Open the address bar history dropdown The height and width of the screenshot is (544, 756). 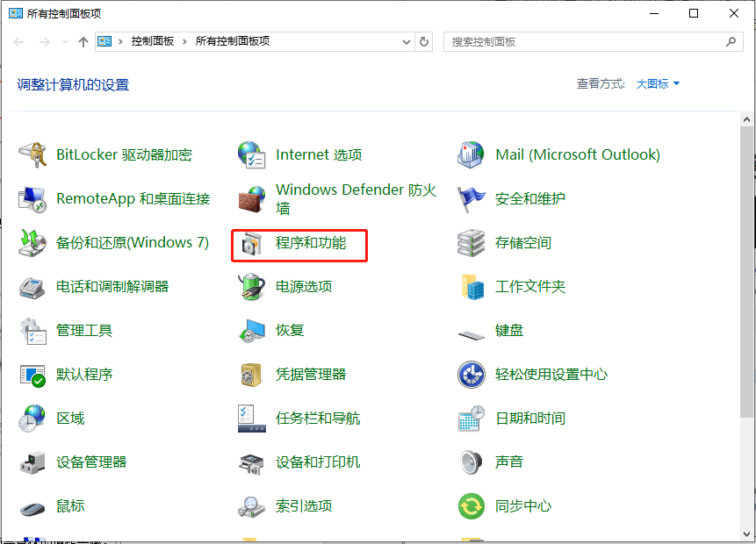406,41
